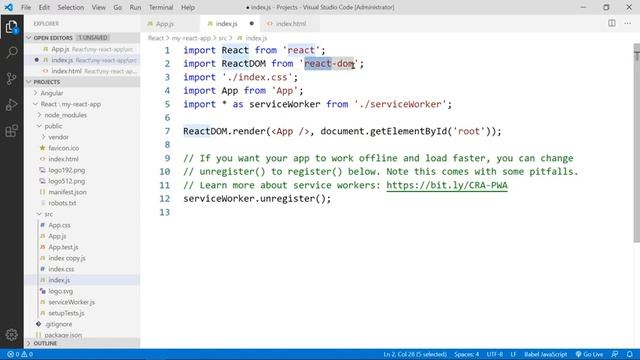Open the Help menu

pyautogui.click(x=188, y=7)
